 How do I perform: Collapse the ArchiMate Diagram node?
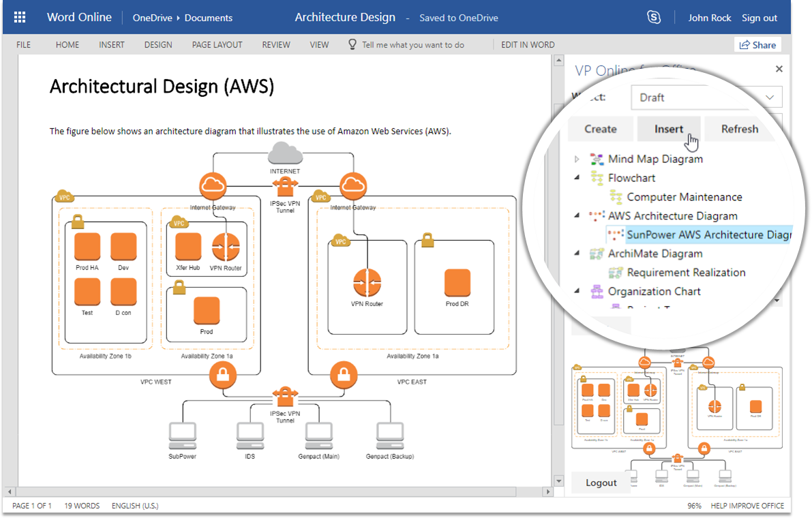pyautogui.click(x=576, y=253)
